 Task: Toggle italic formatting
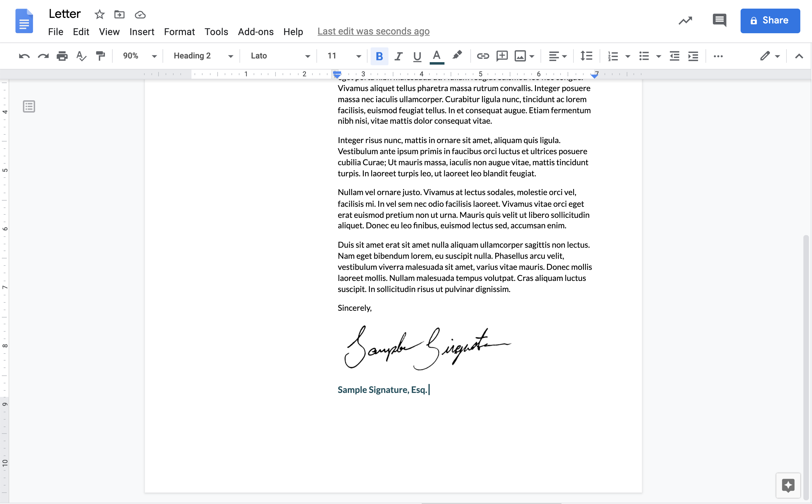coord(398,56)
